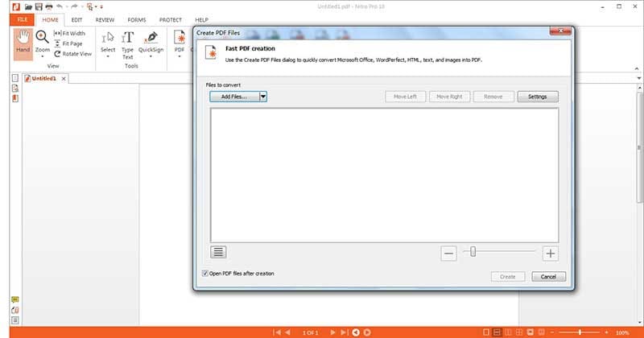Customize quick access toolbar dropdown
Image resolution: width=644 pixels, height=338 pixels.
click(x=101, y=7)
